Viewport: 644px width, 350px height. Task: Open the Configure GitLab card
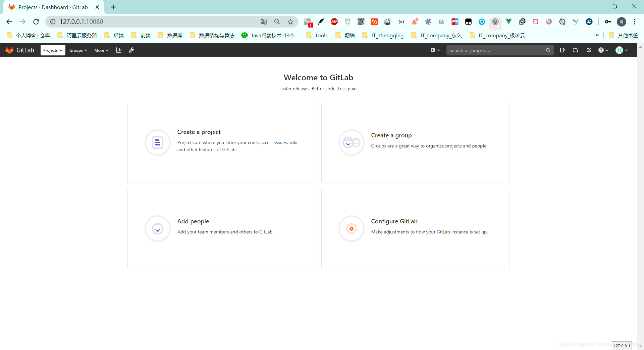point(416,229)
